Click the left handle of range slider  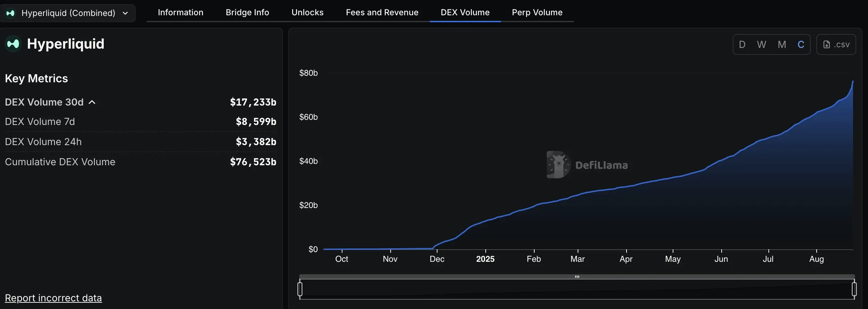pos(300,289)
